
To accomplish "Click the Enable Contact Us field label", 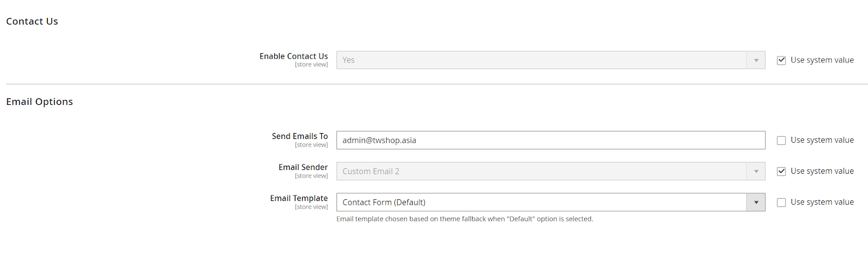I will (x=293, y=56).
